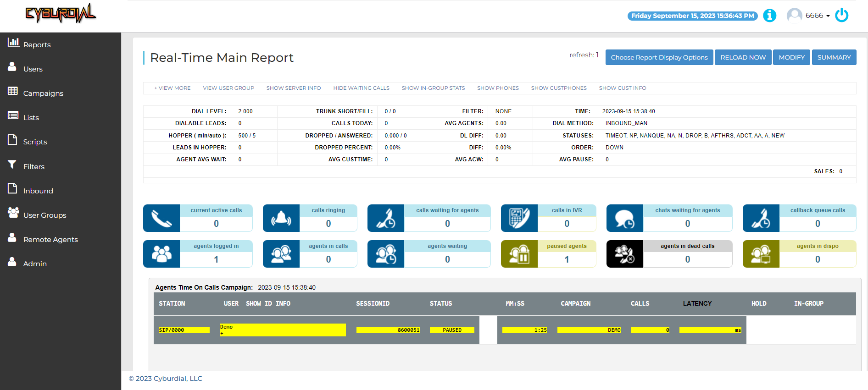The image size is (868, 390).
Task: Click the power logout icon
Action: (x=841, y=15)
